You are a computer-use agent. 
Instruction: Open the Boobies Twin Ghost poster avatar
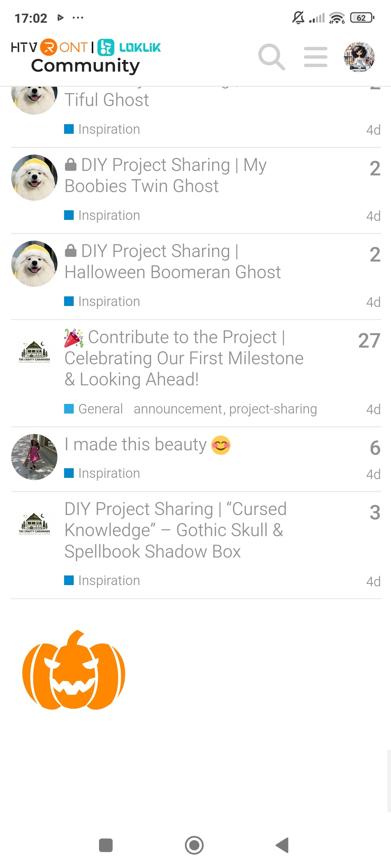(34, 178)
